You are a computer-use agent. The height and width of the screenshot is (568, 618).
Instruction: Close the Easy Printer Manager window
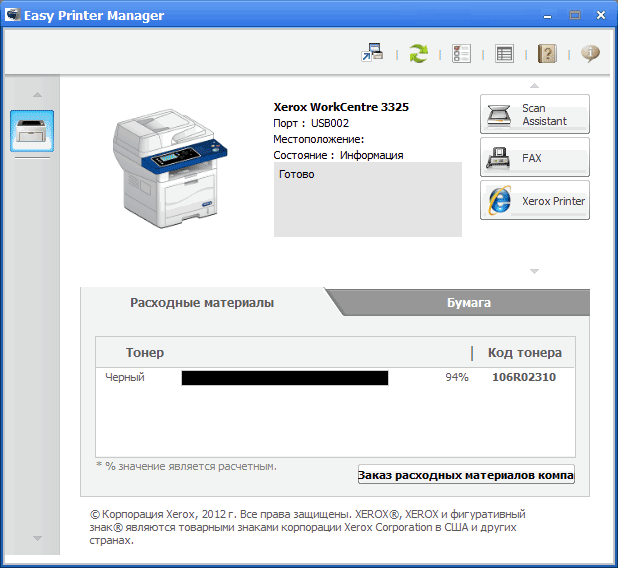[601, 15]
